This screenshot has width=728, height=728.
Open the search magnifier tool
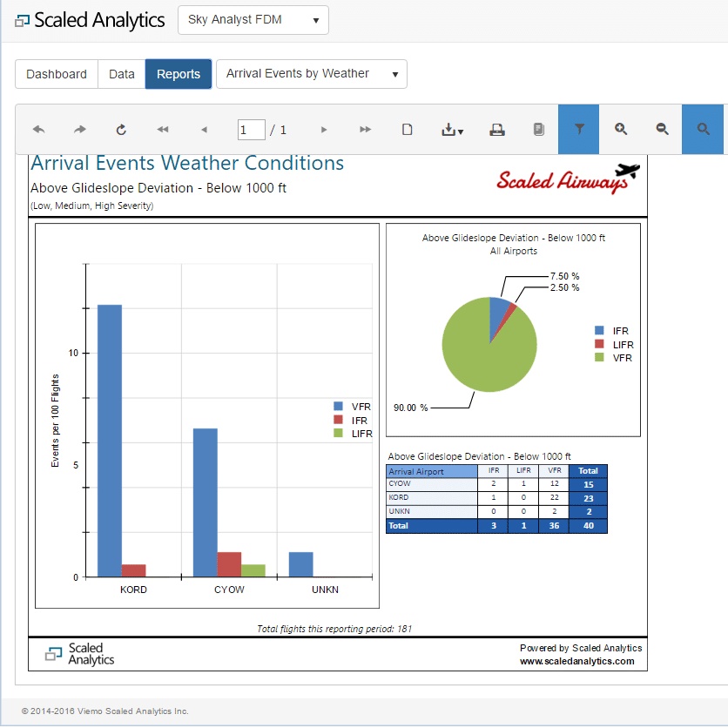703,129
